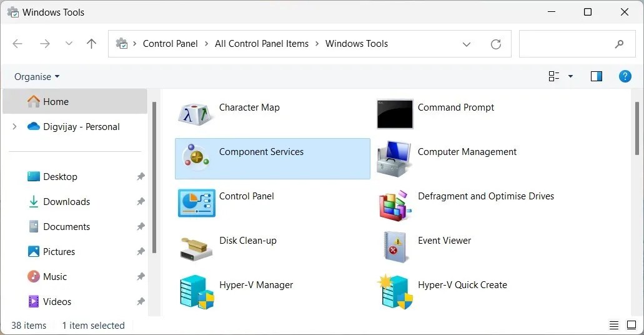Unpin Desktop using its pin icon
The width and height of the screenshot is (644, 335).
coord(141,176)
